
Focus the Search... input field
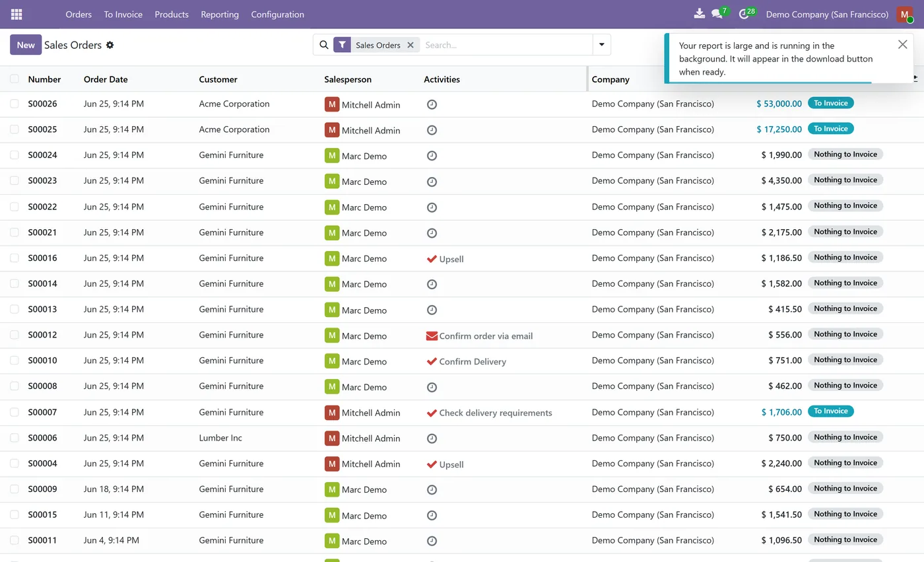507,45
